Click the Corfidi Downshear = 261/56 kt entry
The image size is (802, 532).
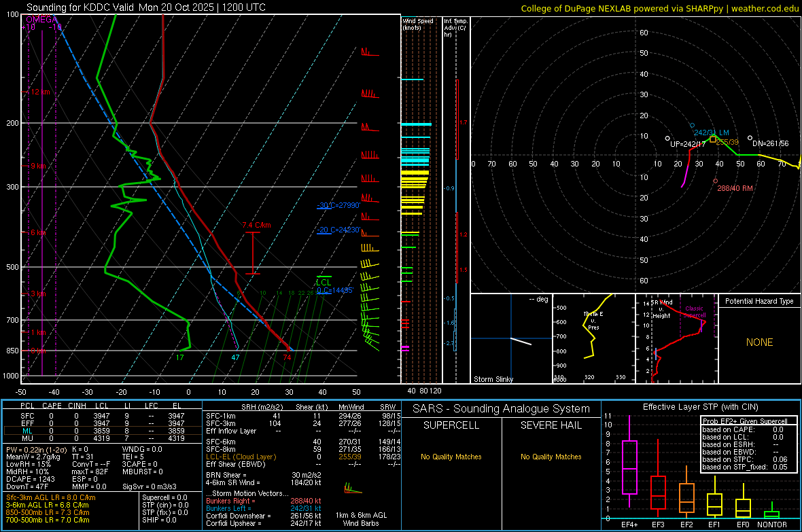(264, 516)
